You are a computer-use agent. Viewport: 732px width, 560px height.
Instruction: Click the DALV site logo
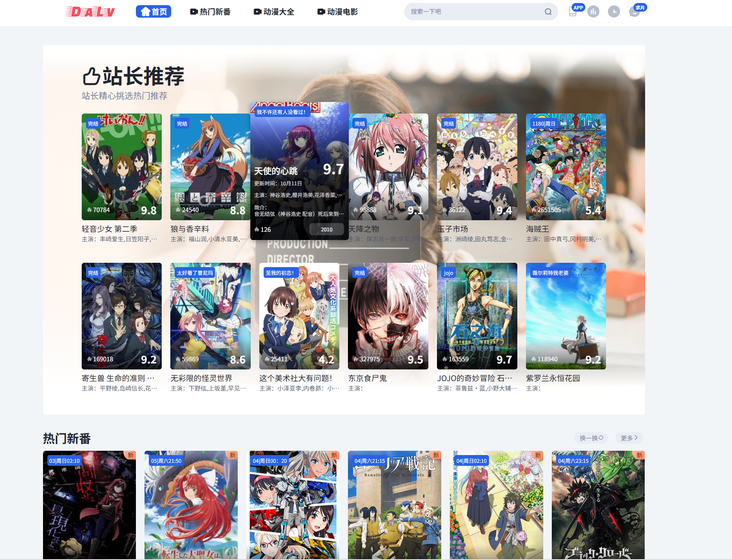(90, 12)
